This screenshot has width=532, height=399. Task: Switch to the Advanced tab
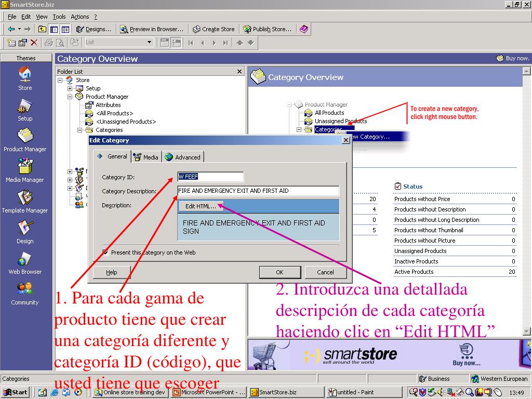pos(183,157)
